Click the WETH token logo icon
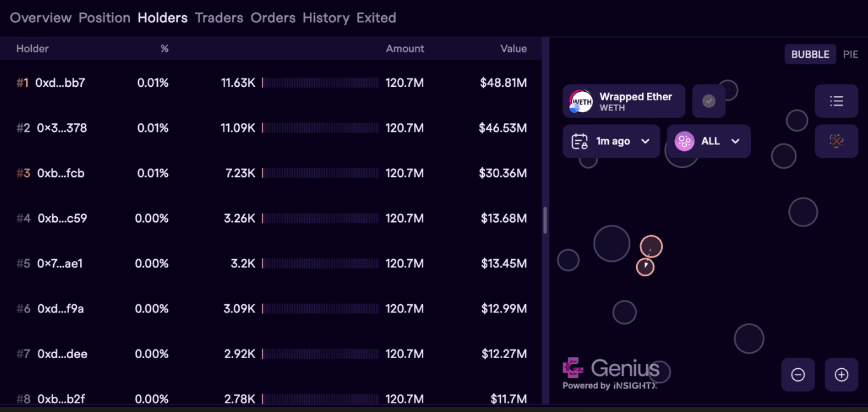 [x=580, y=101]
